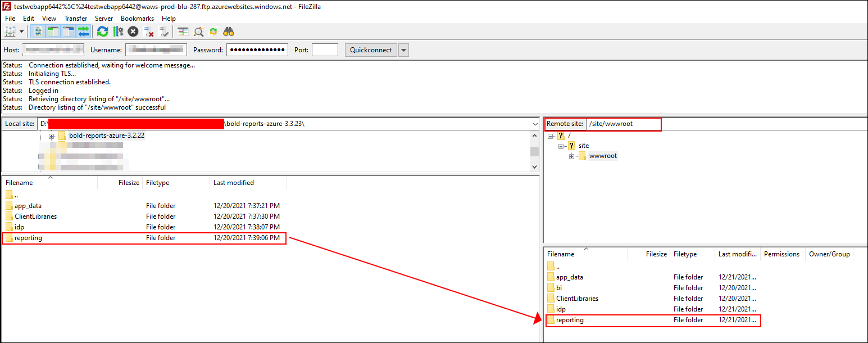Toggle directory comparison
Screen dimensions: 868x343
198,31
